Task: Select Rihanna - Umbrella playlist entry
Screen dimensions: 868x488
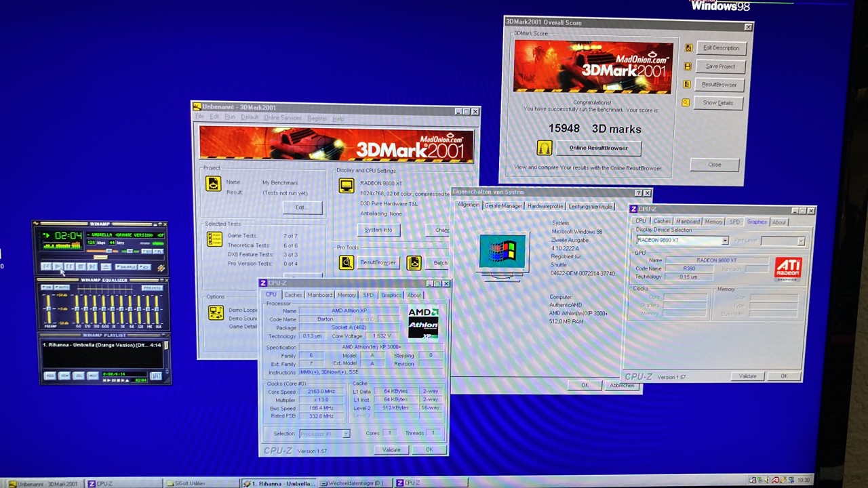Action: pos(102,345)
